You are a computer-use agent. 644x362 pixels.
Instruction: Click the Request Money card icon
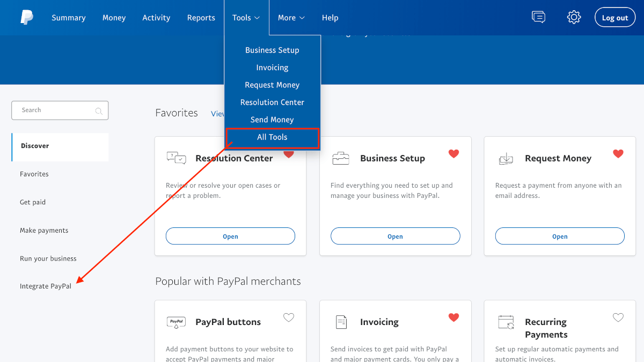pyautogui.click(x=506, y=158)
